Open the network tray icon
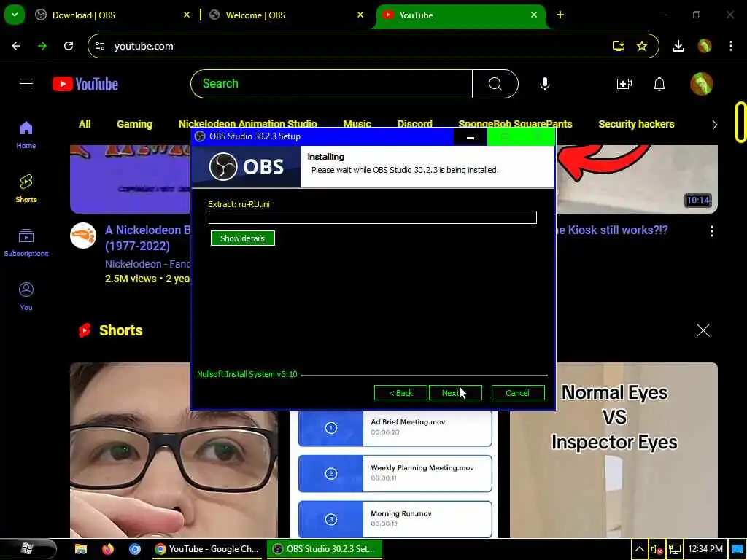747x560 pixels. pyautogui.click(x=675, y=550)
